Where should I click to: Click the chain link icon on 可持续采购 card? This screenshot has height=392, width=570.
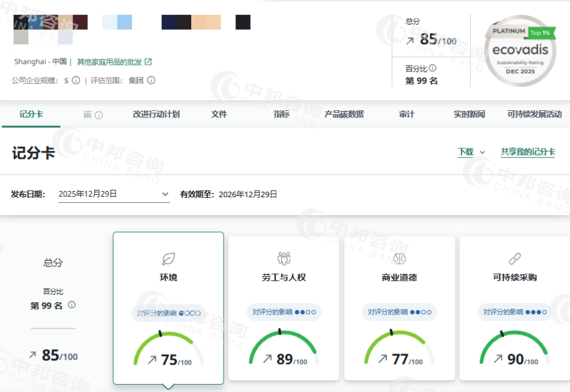pyautogui.click(x=514, y=258)
